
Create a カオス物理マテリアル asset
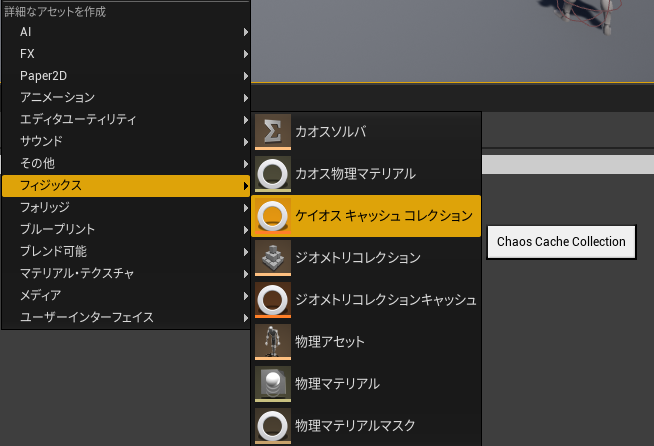(x=366, y=174)
